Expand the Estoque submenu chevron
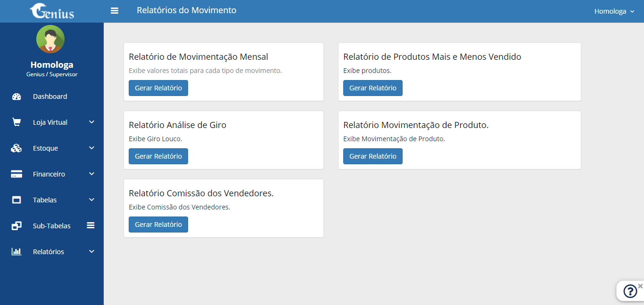The image size is (644, 305). 91,148
